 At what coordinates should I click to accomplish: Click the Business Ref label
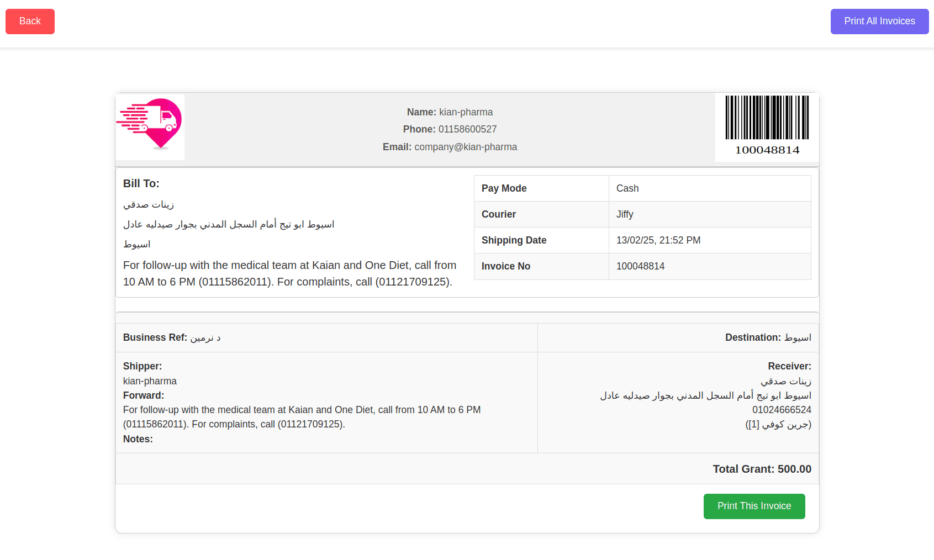click(155, 337)
